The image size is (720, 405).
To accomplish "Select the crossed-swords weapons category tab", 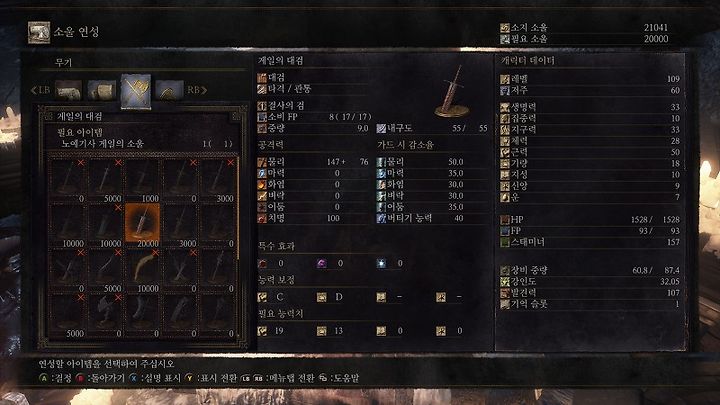I will pos(136,91).
